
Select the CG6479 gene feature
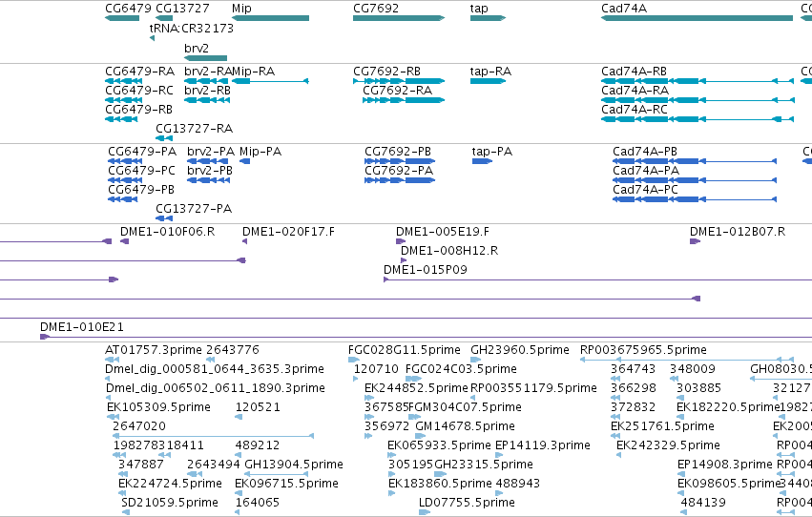click(122, 18)
